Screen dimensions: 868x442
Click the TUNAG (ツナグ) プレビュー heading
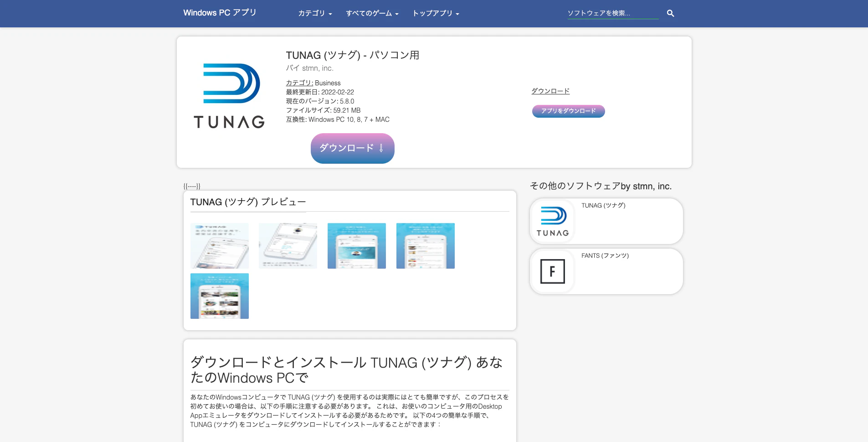pos(248,202)
